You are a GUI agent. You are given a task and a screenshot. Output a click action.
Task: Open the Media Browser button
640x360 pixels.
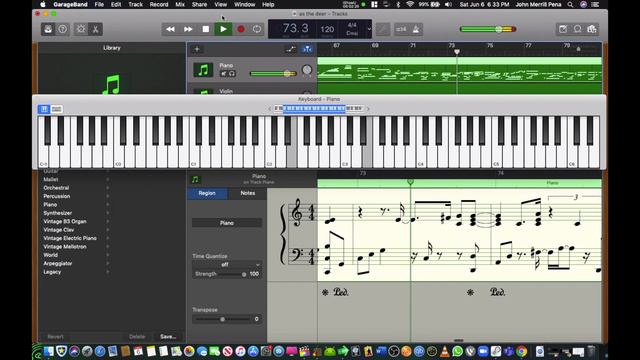click(592, 29)
